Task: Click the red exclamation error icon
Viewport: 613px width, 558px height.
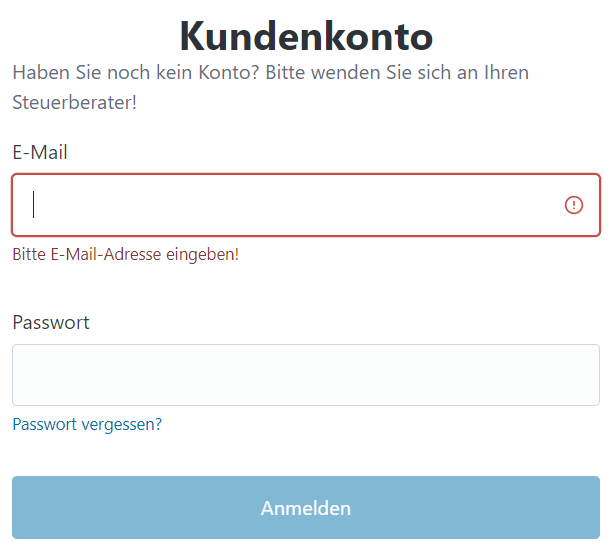Action: click(x=574, y=205)
